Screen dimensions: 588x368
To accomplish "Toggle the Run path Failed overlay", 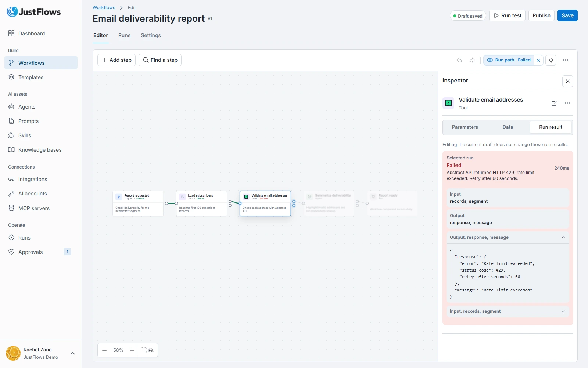I will coord(509,60).
